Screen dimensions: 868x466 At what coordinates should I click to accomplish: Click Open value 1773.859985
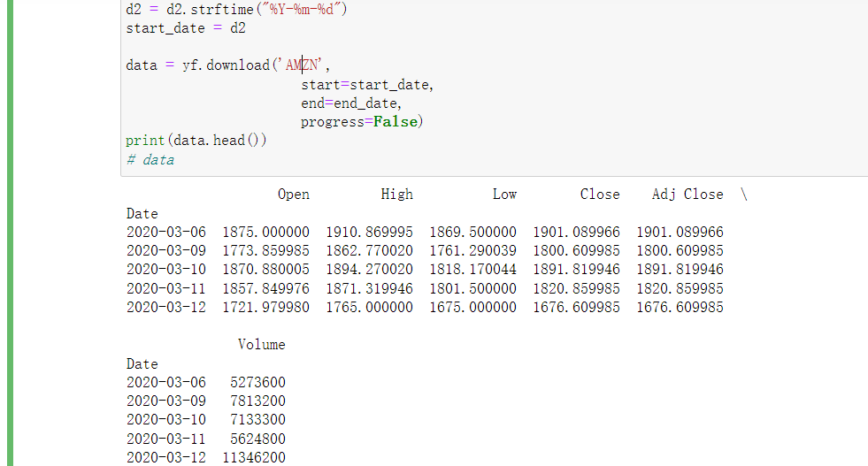pyautogui.click(x=265, y=251)
